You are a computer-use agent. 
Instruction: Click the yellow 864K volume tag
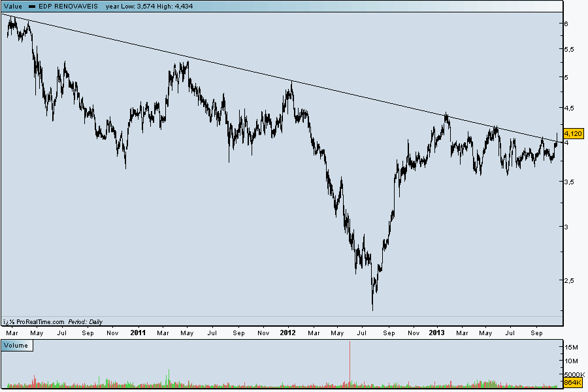coord(572,383)
